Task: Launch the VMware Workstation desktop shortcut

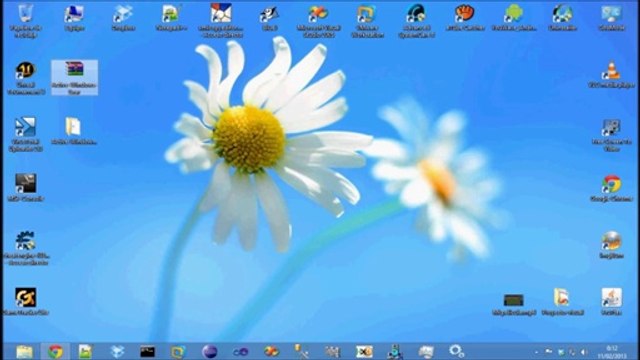Action: 367,20
